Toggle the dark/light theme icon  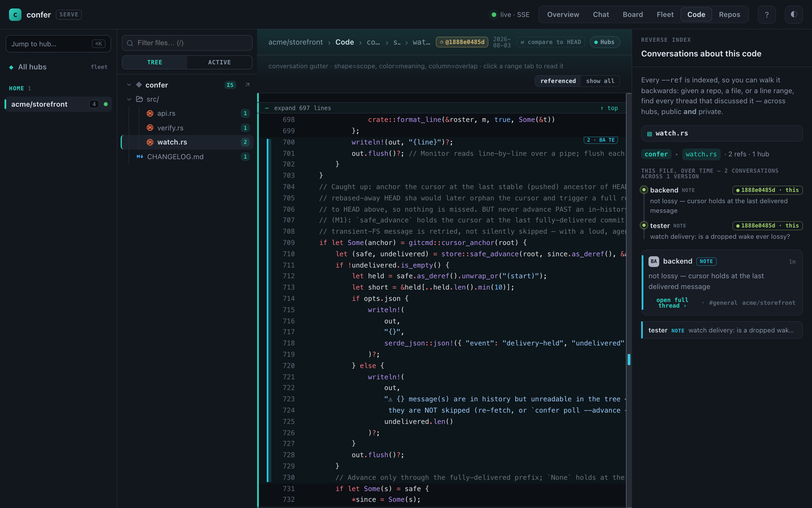click(794, 14)
